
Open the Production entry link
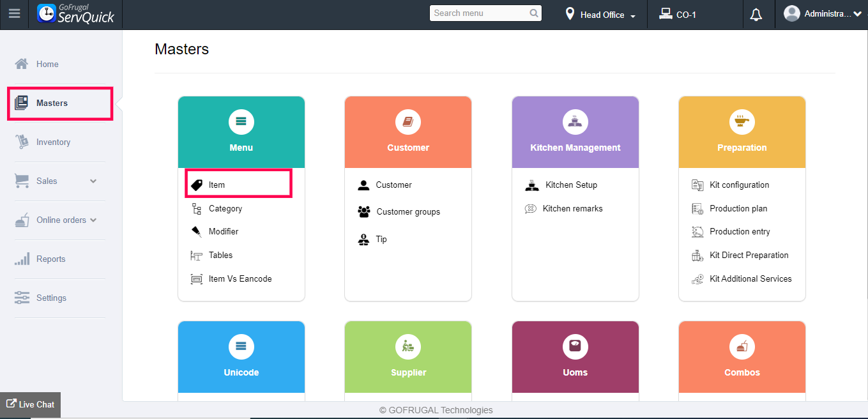[x=740, y=231]
